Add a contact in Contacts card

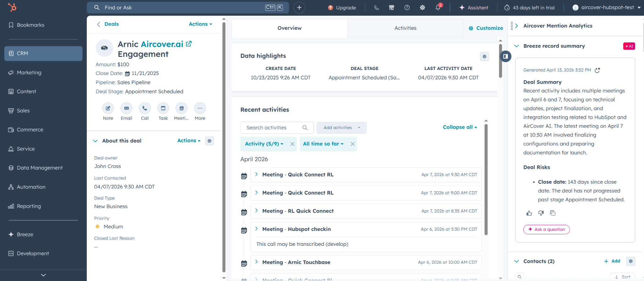tap(612, 261)
